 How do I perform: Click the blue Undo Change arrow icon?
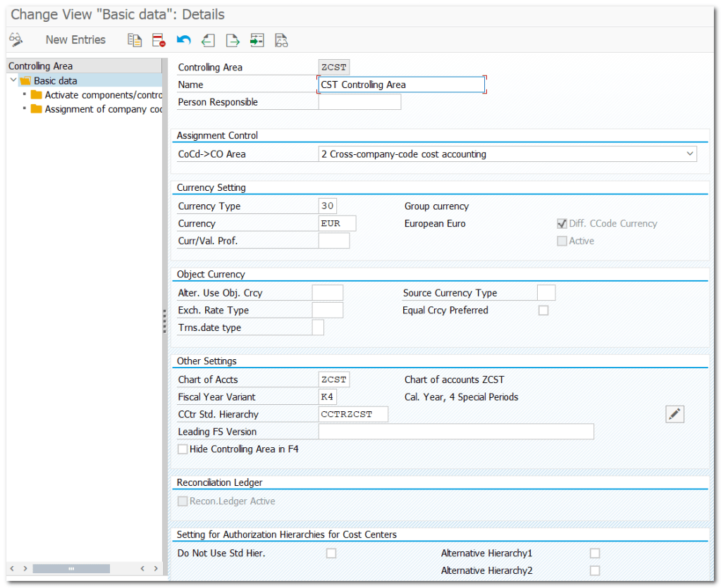(183, 40)
